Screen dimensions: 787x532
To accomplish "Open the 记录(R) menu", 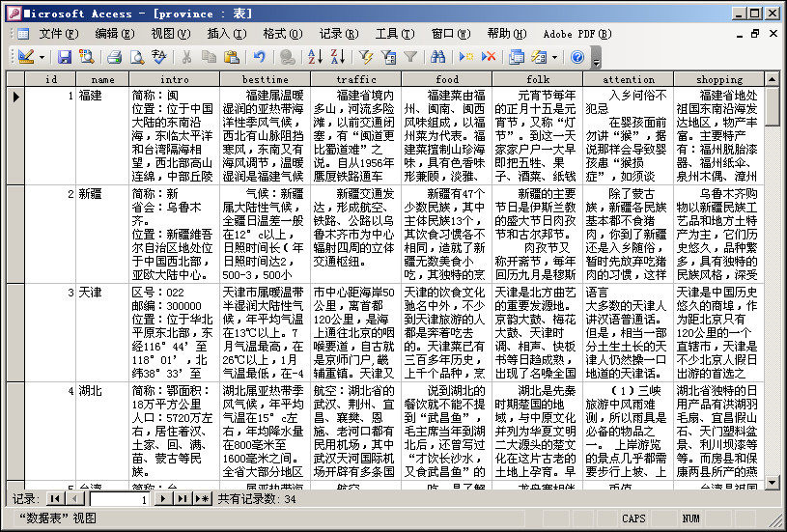I will 339,34.
